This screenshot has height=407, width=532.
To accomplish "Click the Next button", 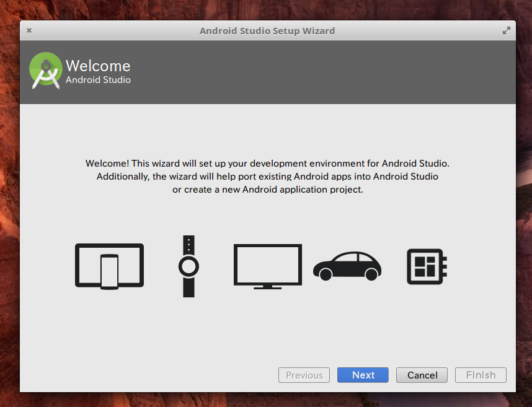I will pyautogui.click(x=363, y=375).
